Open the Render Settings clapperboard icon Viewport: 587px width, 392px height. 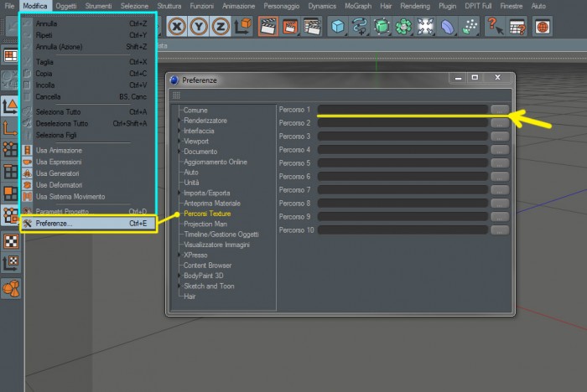click(x=312, y=27)
